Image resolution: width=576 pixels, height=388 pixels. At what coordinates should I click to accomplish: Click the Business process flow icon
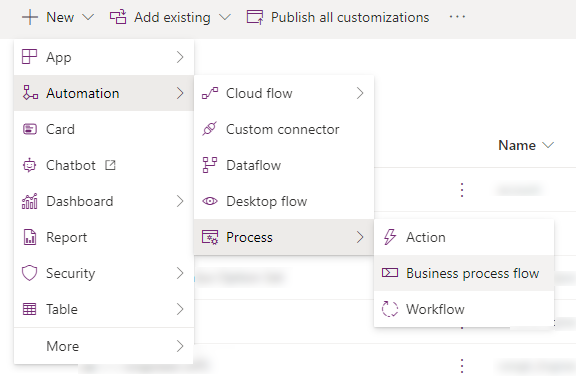tap(390, 273)
